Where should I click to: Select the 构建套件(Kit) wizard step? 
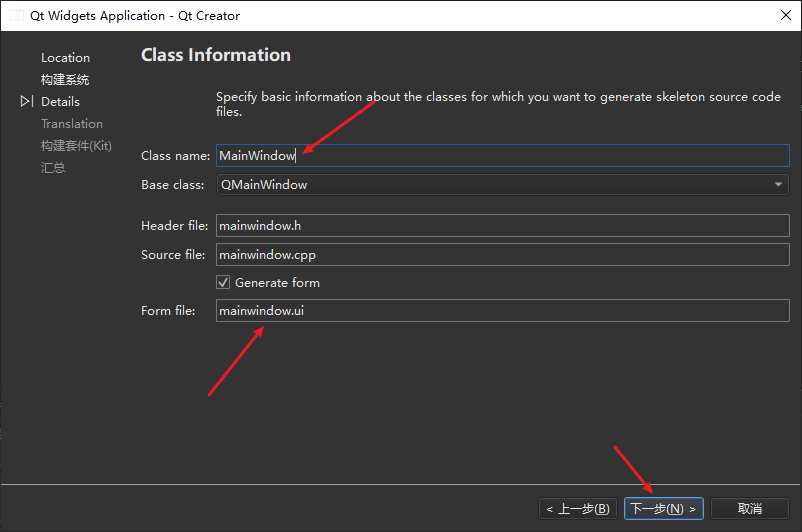(x=76, y=146)
